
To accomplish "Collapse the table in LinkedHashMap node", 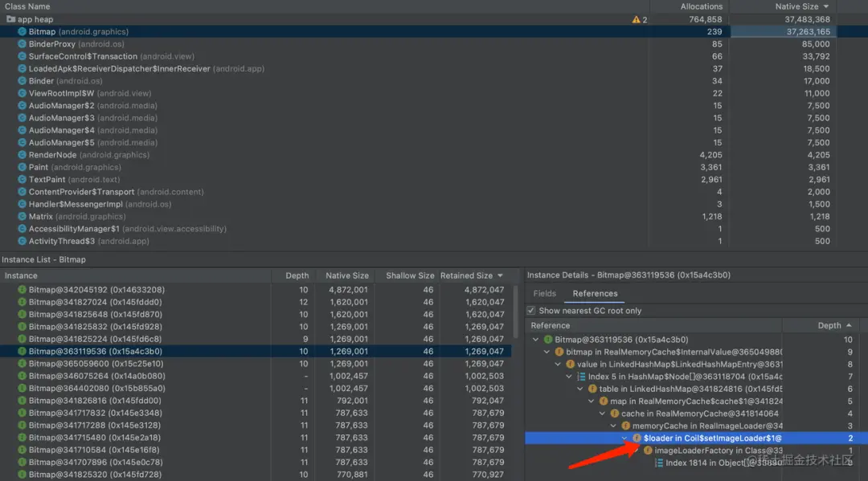I will point(581,389).
